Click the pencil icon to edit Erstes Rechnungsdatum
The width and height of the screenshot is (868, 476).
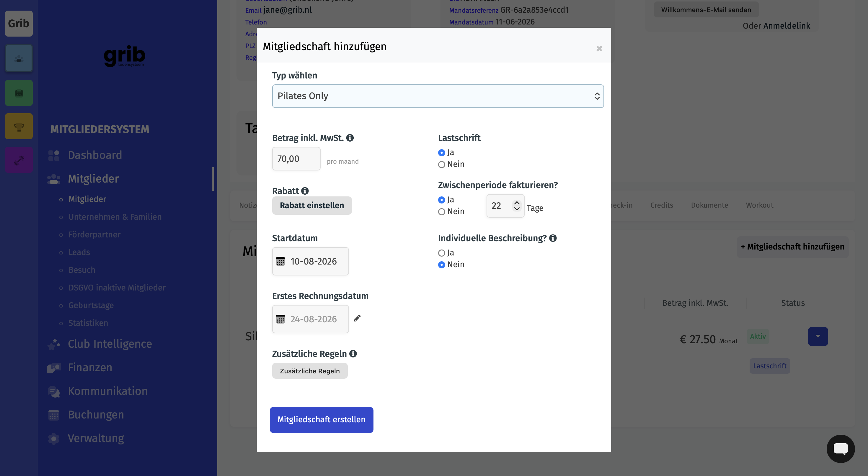(357, 318)
